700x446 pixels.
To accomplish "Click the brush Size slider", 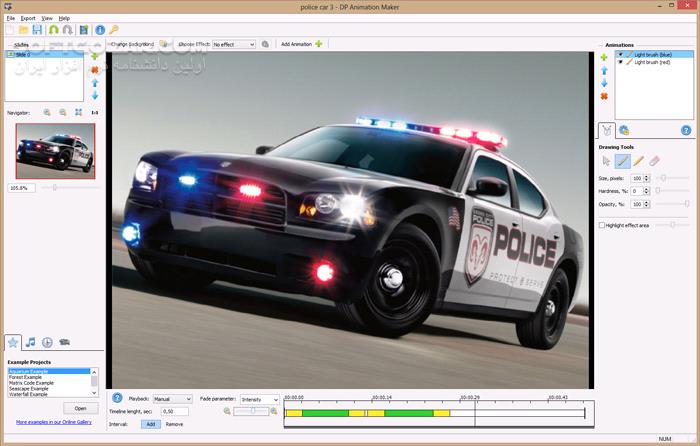I will pyautogui.click(x=672, y=179).
